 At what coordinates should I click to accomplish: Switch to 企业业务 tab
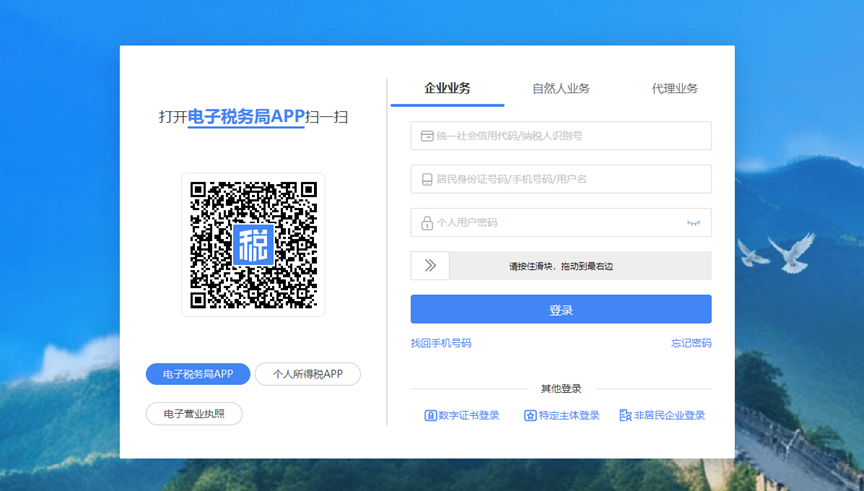tap(447, 88)
